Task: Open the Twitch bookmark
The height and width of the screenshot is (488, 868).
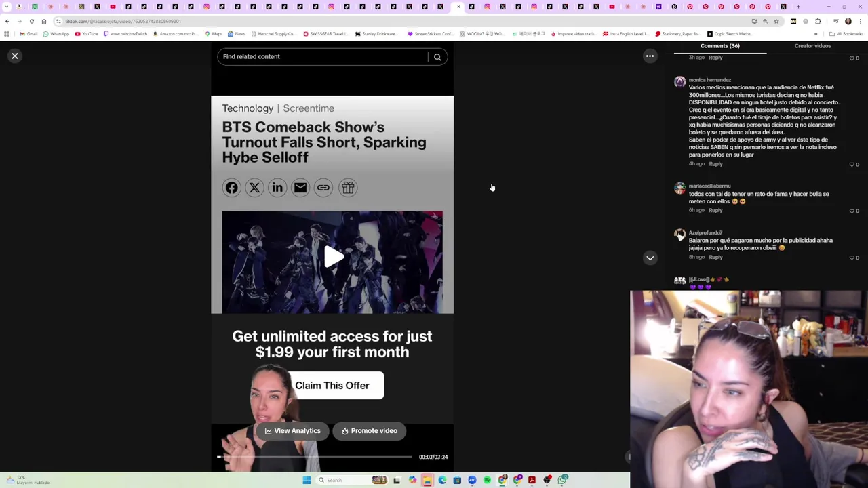Action: pyautogui.click(x=125, y=34)
